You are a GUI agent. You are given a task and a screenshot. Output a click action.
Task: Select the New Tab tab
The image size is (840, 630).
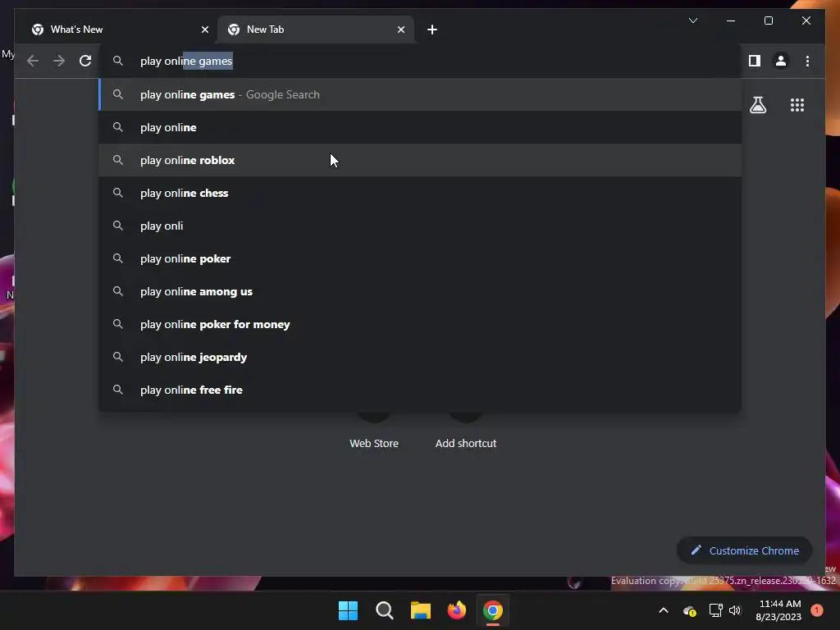[x=316, y=30]
